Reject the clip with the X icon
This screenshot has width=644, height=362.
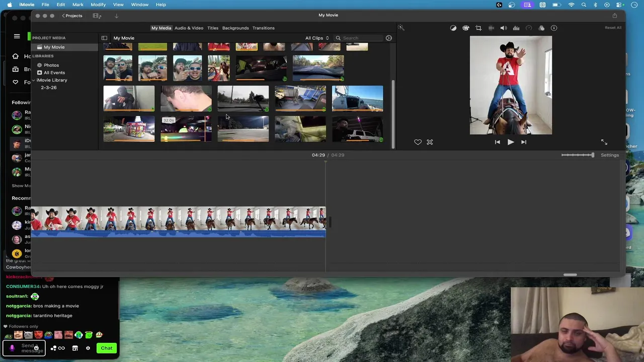click(x=430, y=142)
